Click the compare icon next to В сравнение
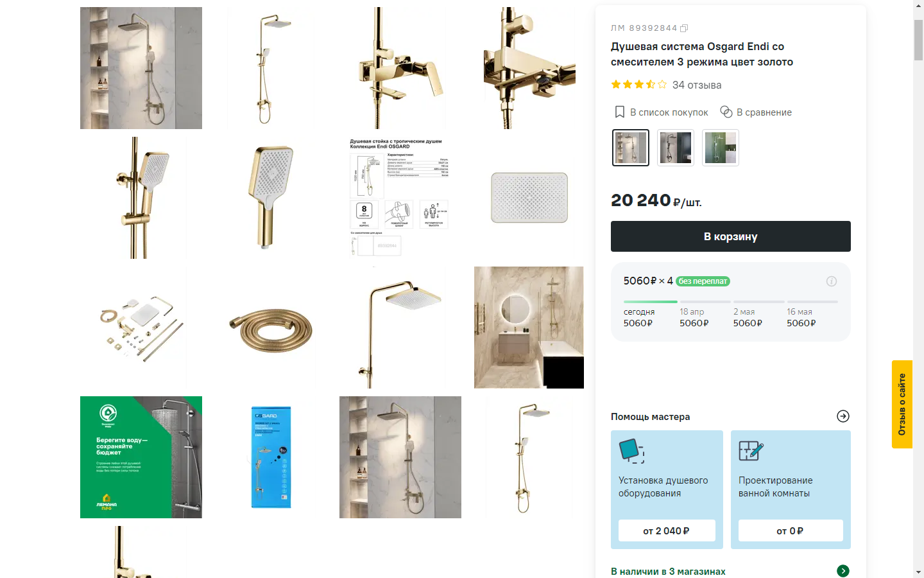This screenshot has width=924, height=578. tap(726, 112)
